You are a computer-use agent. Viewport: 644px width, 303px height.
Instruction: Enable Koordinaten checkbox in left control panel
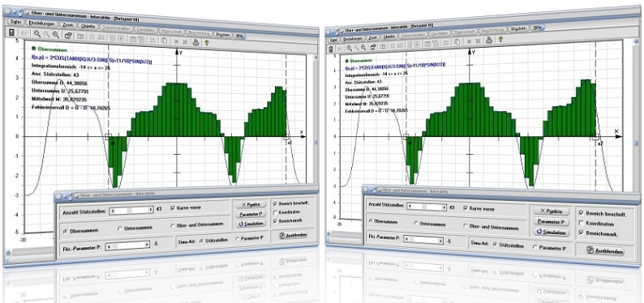(274, 212)
